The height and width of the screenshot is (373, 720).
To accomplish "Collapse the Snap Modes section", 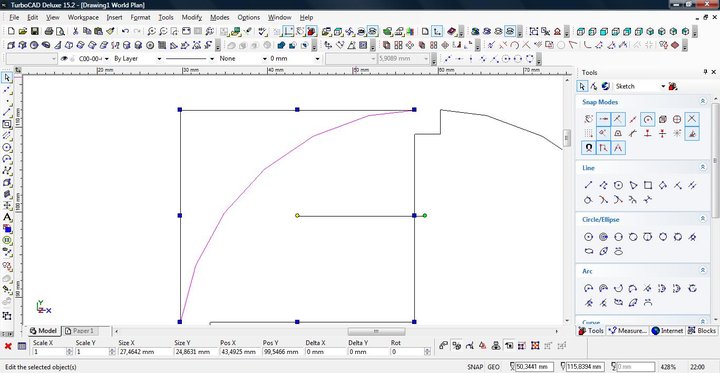I will [x=703, y=102].
